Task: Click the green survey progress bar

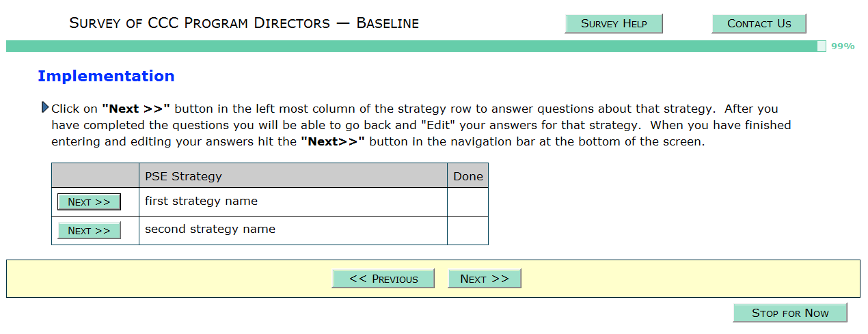Action: point(410,46)
